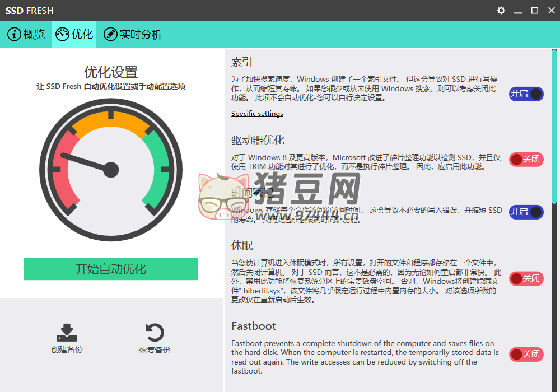Viewport: 560px width, 392px height.
Task: Toggle the 休眠 hibernation switch
Action: (526, 278)
